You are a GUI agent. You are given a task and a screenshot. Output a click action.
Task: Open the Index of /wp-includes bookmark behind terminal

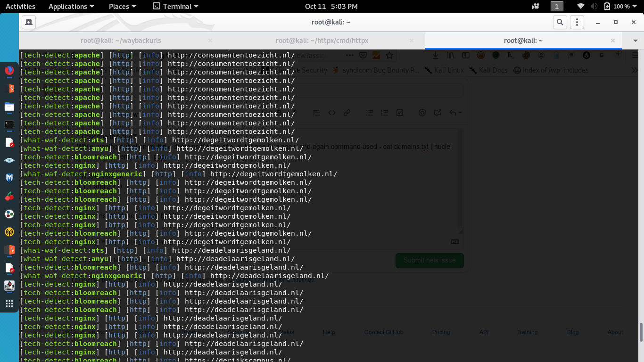click(552, 70)
